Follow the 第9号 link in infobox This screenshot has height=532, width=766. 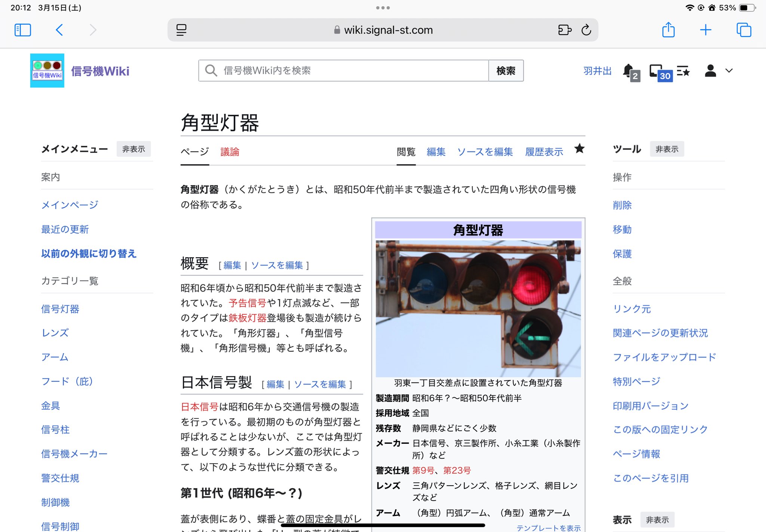pos(423,470)
